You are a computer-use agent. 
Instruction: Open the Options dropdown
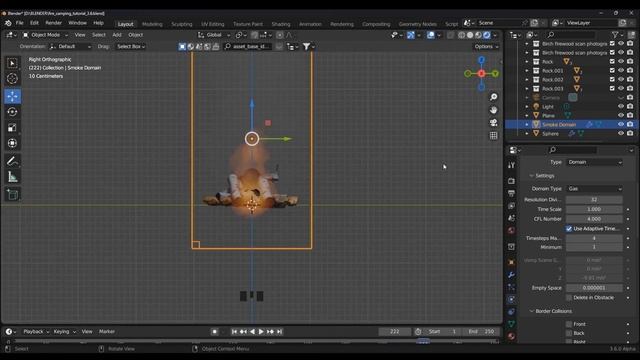coord(486,47)
